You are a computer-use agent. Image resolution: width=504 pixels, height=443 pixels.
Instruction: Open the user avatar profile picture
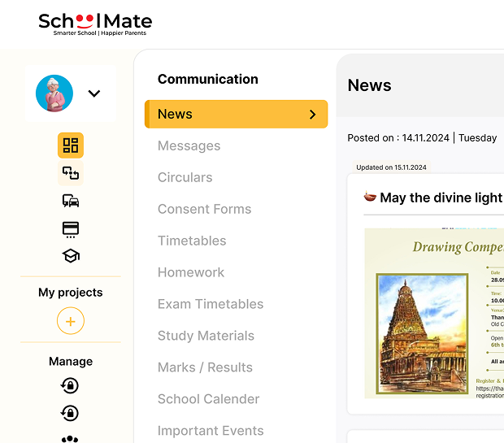point(54,93)
